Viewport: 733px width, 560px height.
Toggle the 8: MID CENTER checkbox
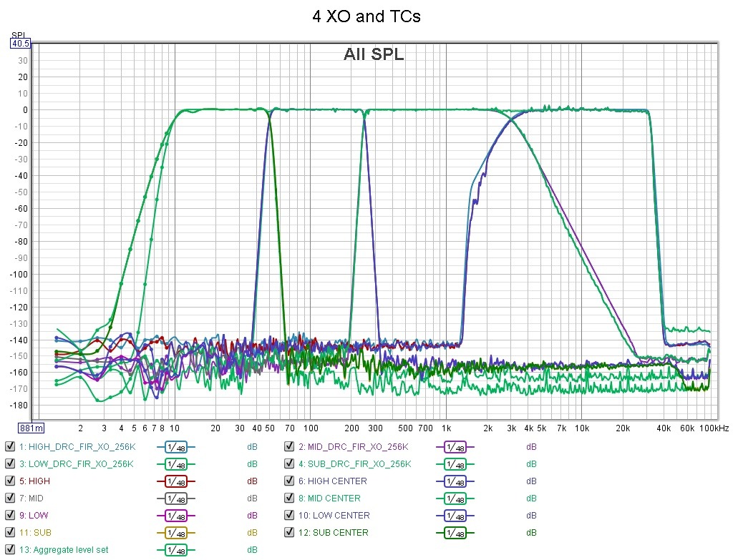pos(289,498)
